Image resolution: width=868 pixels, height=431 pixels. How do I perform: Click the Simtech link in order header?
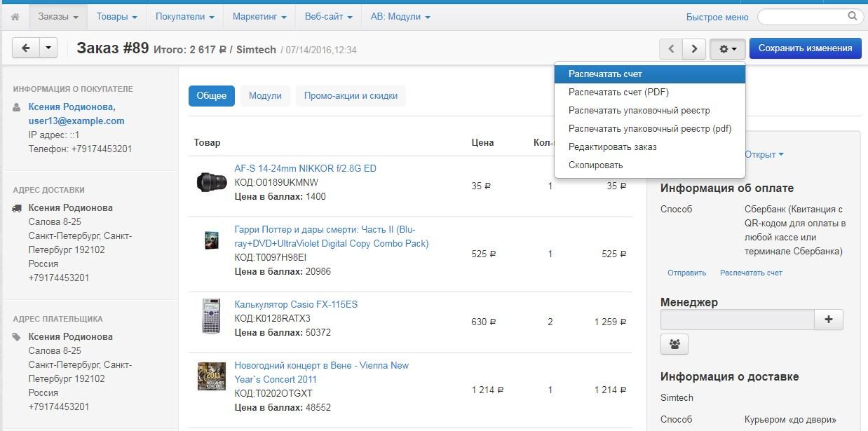tap(256, 50)
